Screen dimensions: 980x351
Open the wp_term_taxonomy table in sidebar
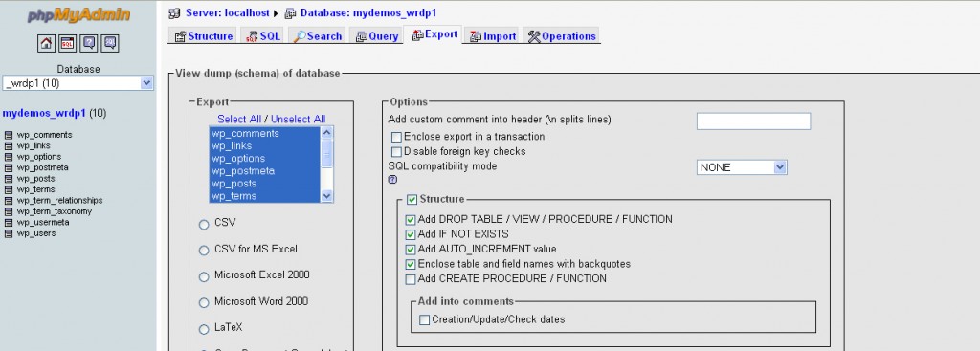point(55,211)
